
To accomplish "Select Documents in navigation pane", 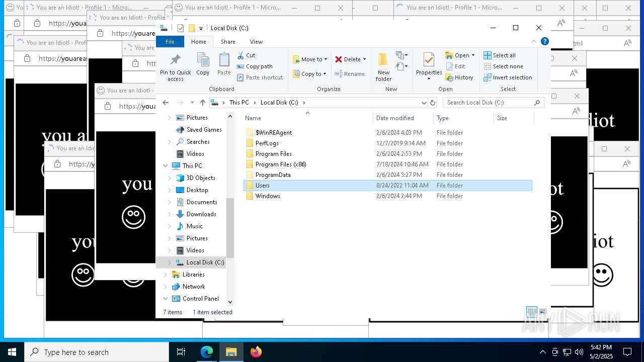I will click(202, 202).
